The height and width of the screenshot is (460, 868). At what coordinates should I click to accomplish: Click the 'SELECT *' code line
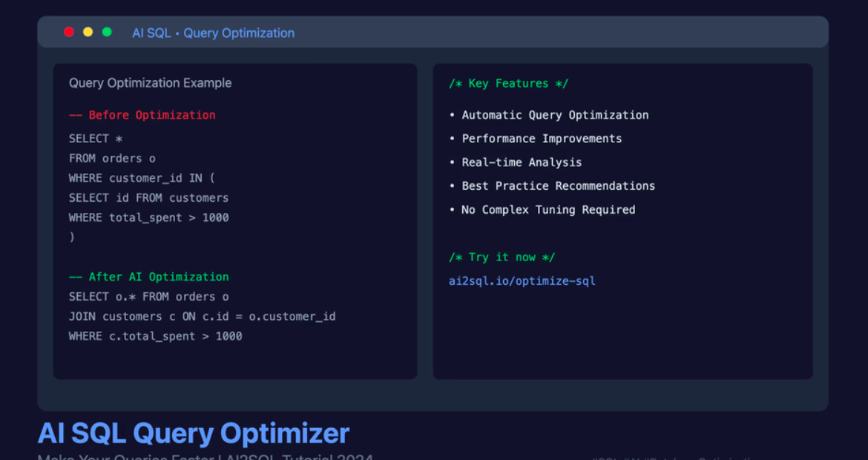(96, 139)
